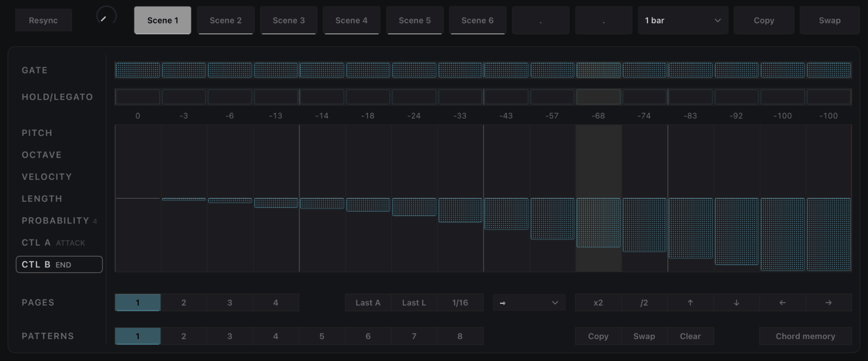The height and width of the screenshot is (361, 868).
Task: Open Chord memory
Action: click(x=805, y=336)
